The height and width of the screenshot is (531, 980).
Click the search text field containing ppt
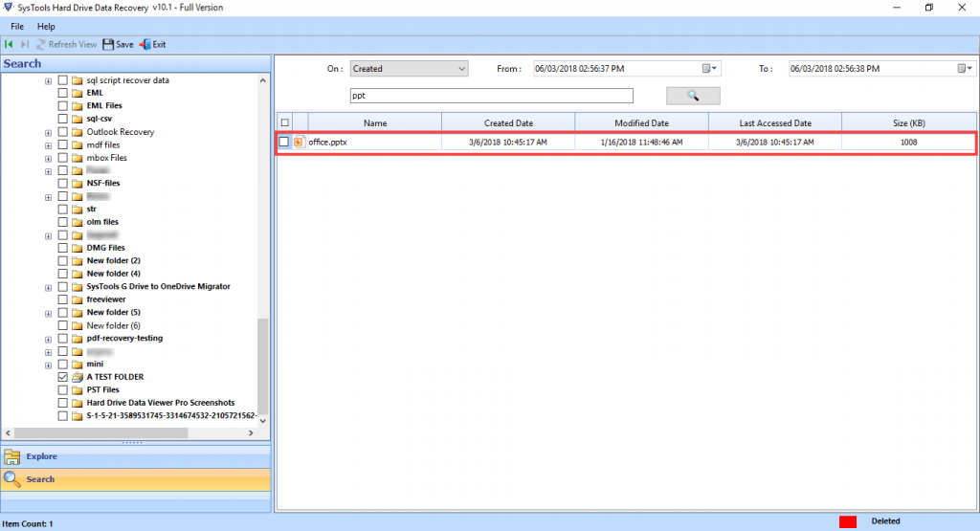tap(491, 96)
